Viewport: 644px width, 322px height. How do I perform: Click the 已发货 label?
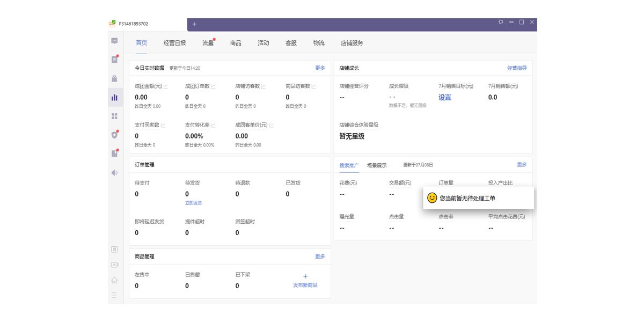click(293, 183)
